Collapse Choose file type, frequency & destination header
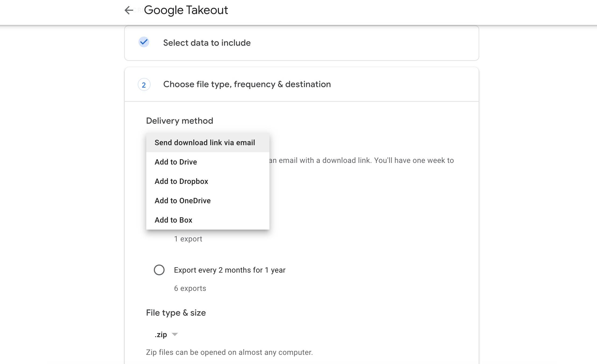 pos(301,84)
